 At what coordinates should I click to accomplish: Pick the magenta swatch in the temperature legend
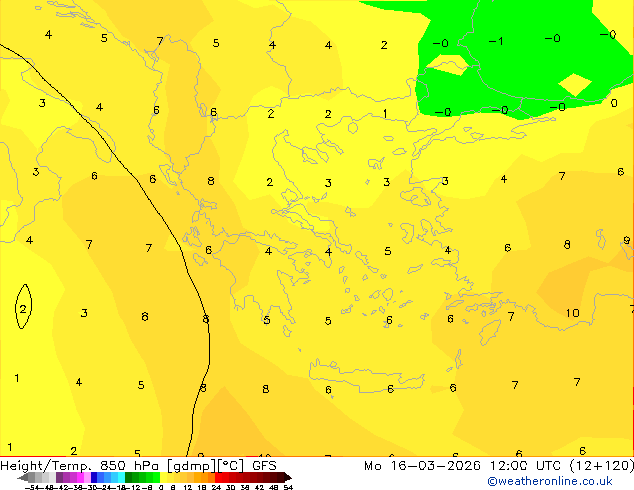pyautogui.click(x=80, y=477)
